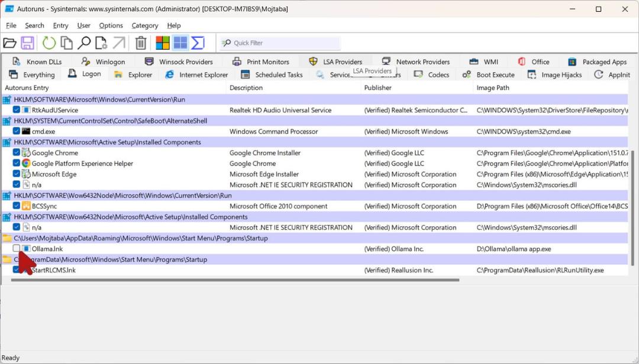Click the Copy pages toolbar icon
639x364 pixels.
tap(66, 43)
